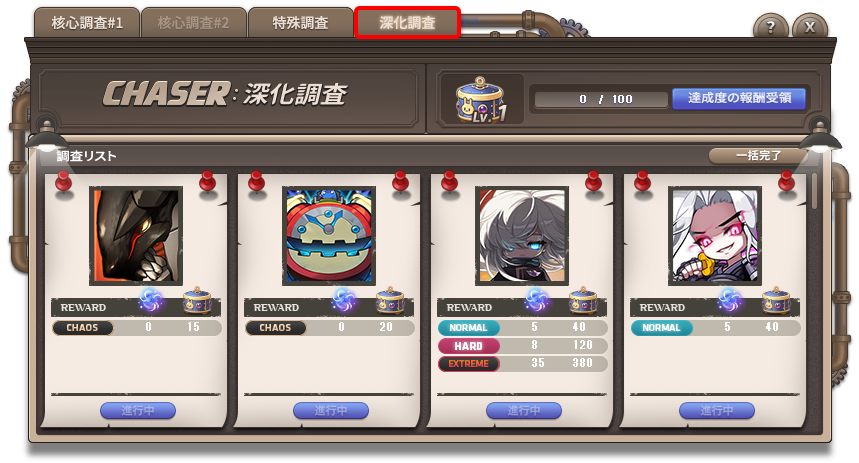Switch to the 核心調査#2 tab
The height and width of the screenshot is (463, 859).
point(193,23)
